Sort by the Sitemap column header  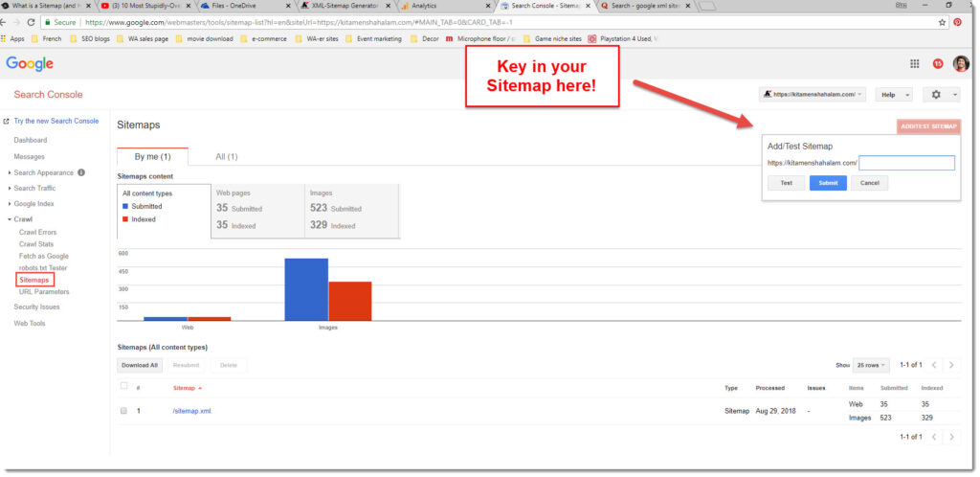pyautogui.click(x=187, y=388)
